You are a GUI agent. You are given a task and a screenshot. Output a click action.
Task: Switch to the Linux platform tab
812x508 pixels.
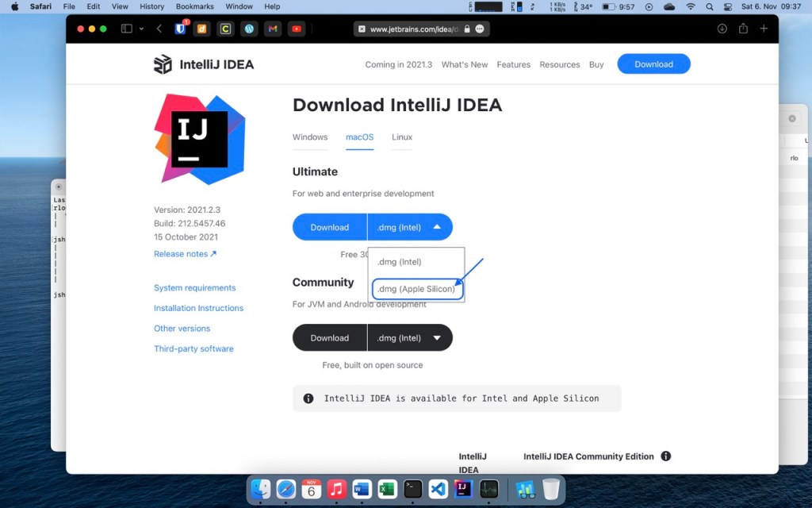[x=401, y=137]
